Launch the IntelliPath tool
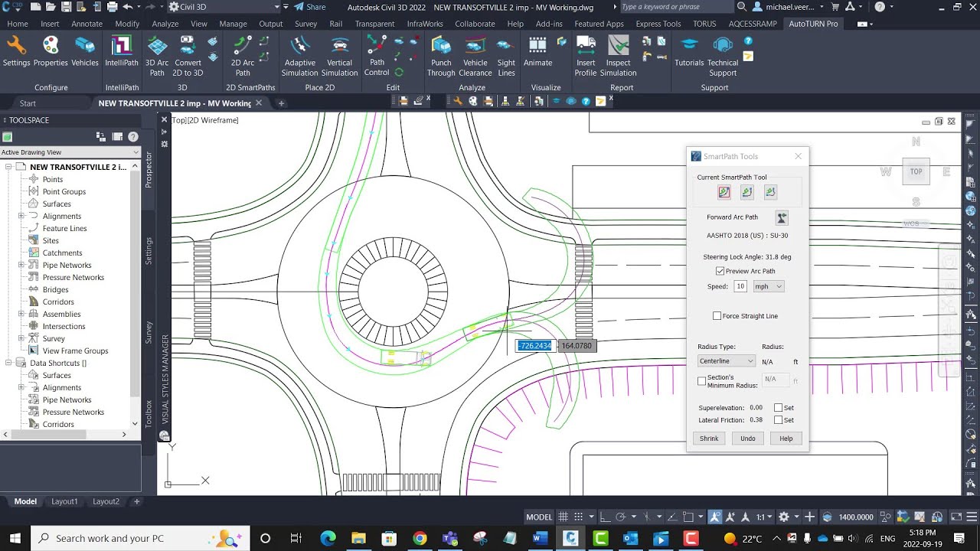 (x=122, y=51)
